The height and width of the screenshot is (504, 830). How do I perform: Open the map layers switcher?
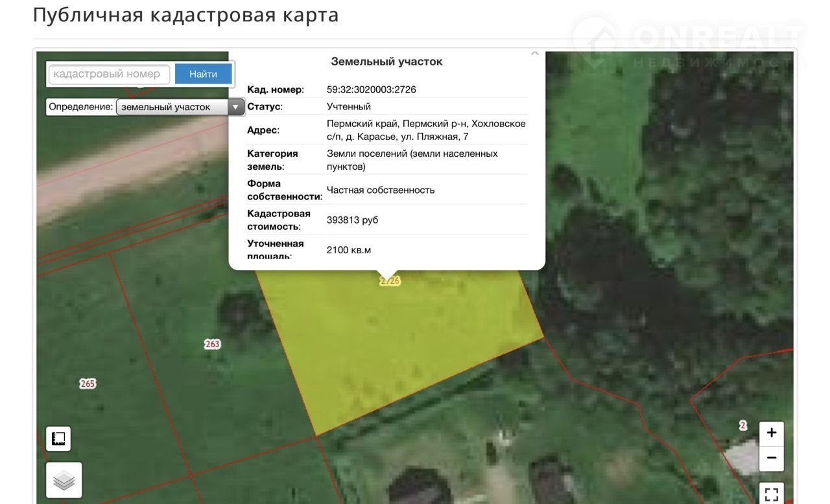[64, 480]
